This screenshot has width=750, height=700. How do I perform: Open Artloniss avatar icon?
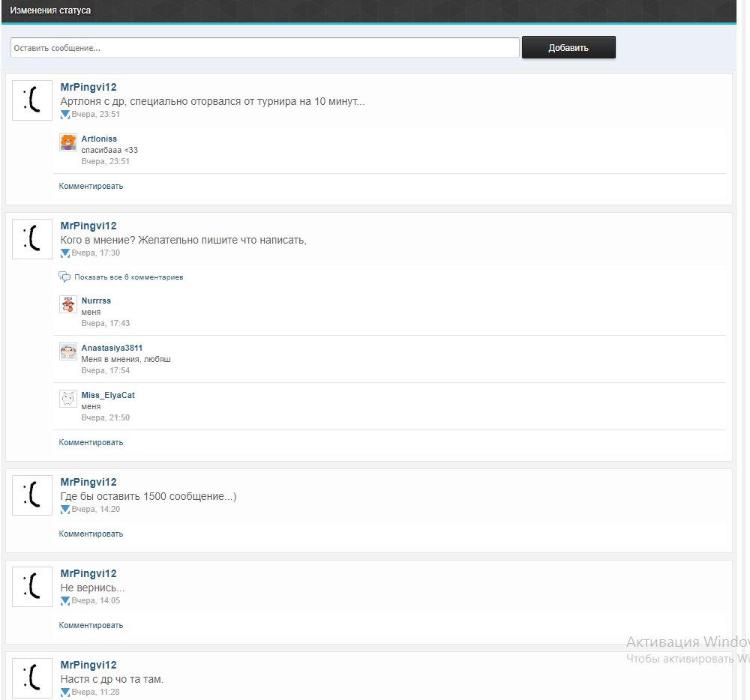(68, 142)
